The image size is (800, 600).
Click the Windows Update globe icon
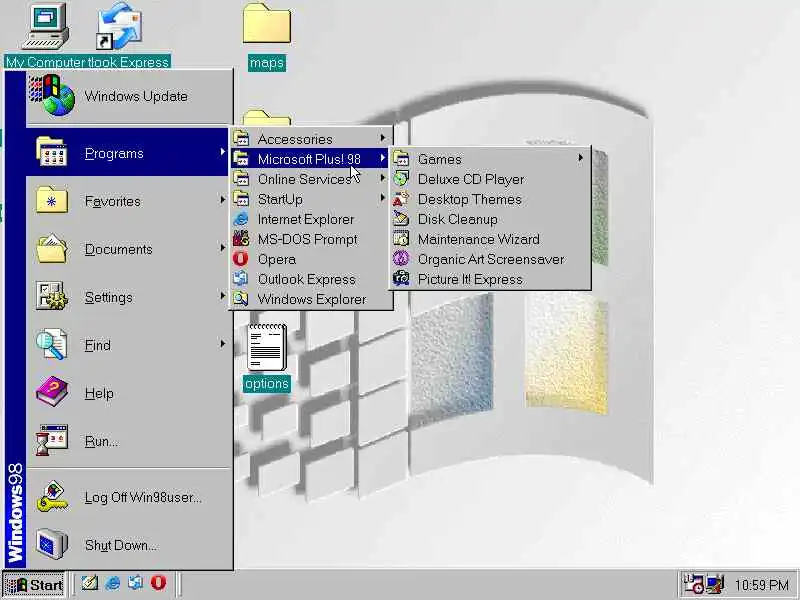(52, 95)
